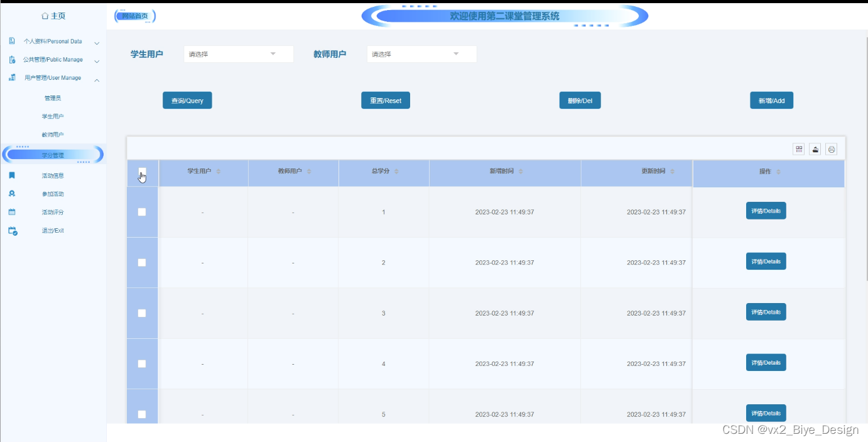Sort by 总学分 column arrows
The height and width of the screenshot is (442, 868).
tap(396, 172)
